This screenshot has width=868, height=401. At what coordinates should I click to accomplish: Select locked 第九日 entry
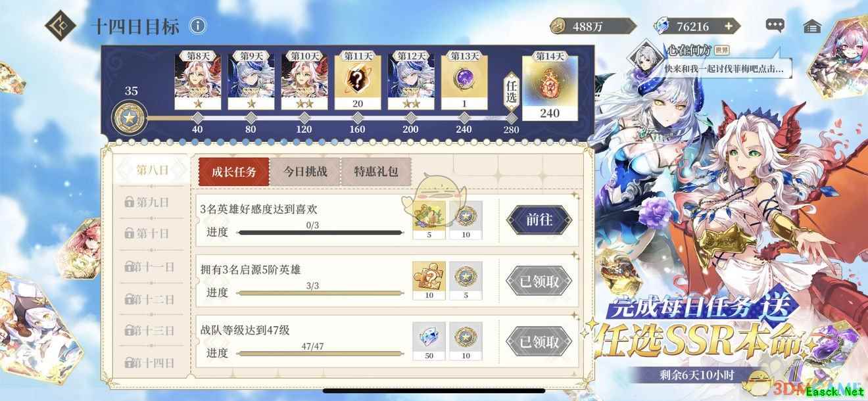147,202
